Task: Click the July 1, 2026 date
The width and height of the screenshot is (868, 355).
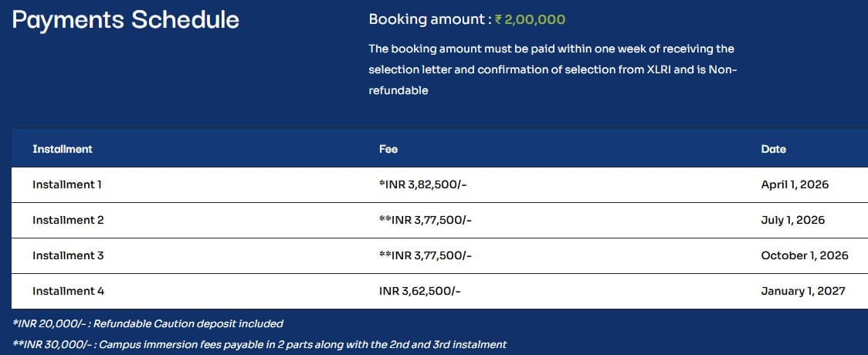Action: coord(792,220)
